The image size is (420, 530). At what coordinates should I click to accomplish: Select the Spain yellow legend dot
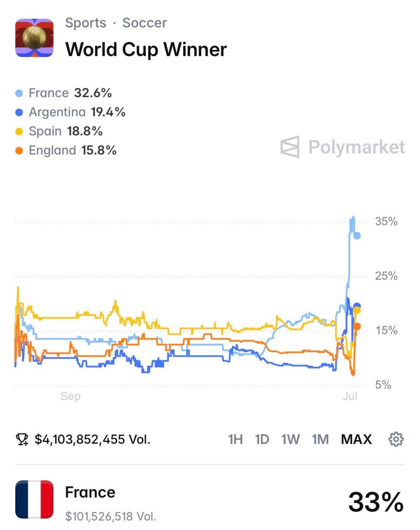[19, 132]
